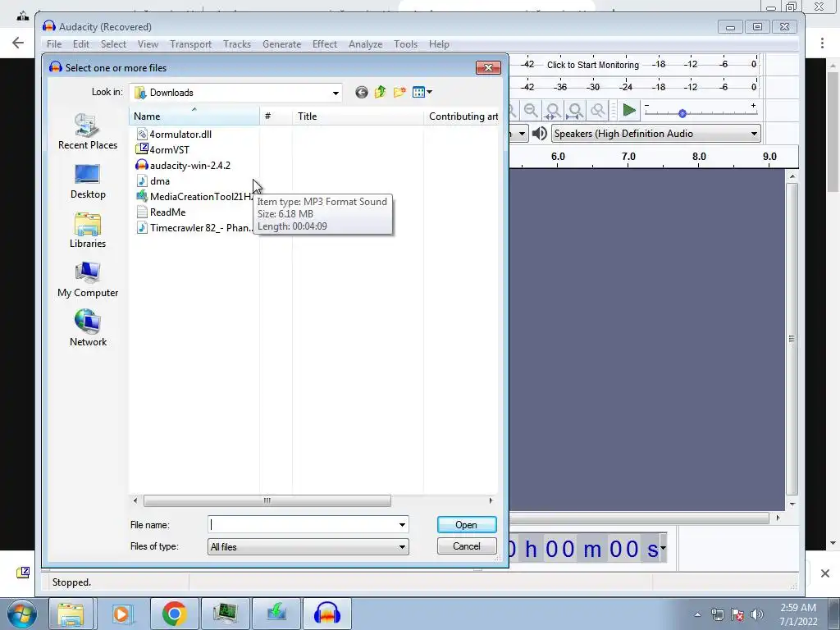Click the playback speaker icon
840x630 pixels.
point(540,134)
